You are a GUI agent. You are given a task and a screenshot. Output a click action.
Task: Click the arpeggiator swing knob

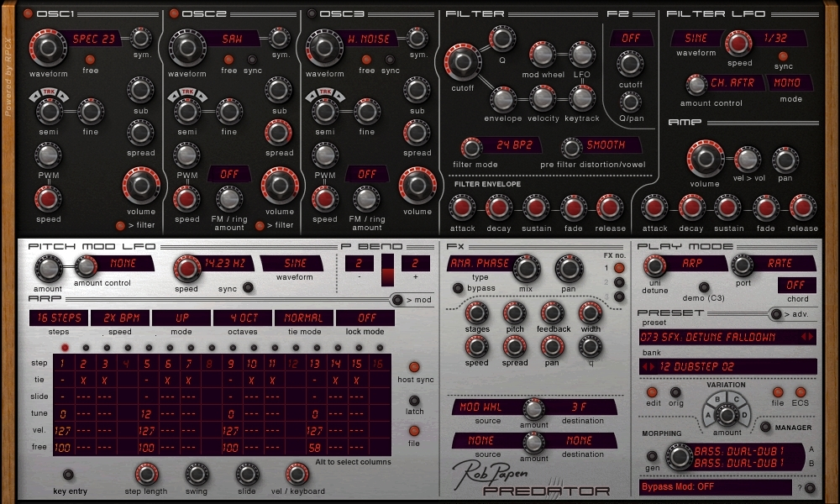pos(197,474)
